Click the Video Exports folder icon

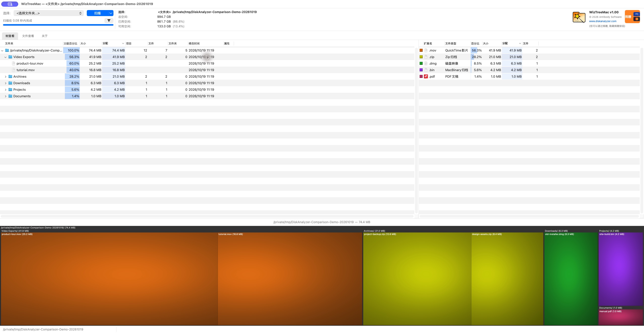(10, 57)
